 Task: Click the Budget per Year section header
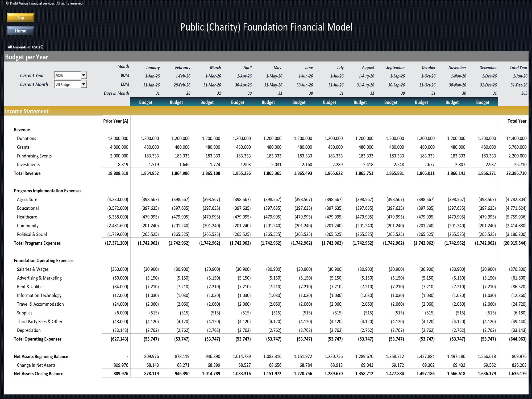pos(27,57)
